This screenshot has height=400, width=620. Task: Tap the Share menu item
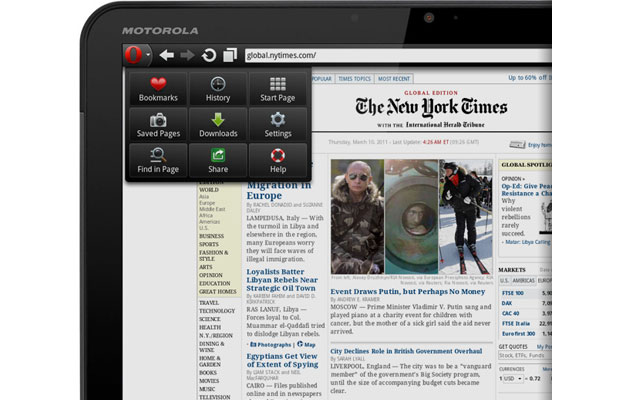point(217,161)
